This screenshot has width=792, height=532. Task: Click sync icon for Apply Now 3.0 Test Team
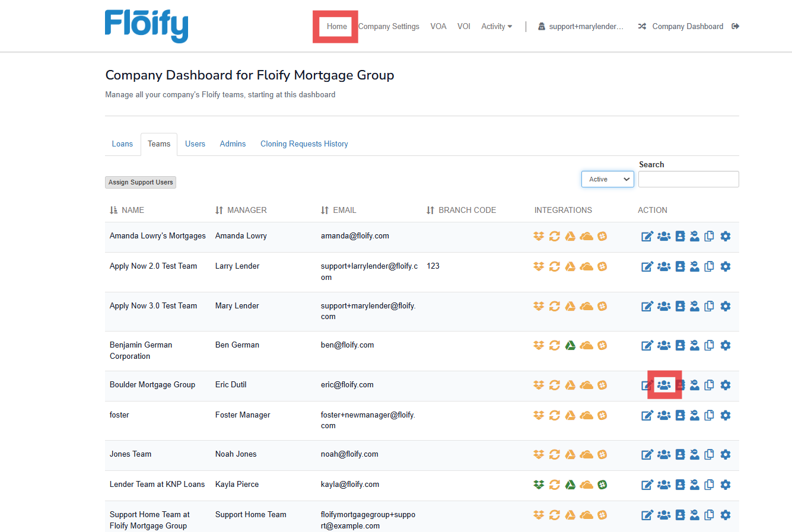(555, 306)
